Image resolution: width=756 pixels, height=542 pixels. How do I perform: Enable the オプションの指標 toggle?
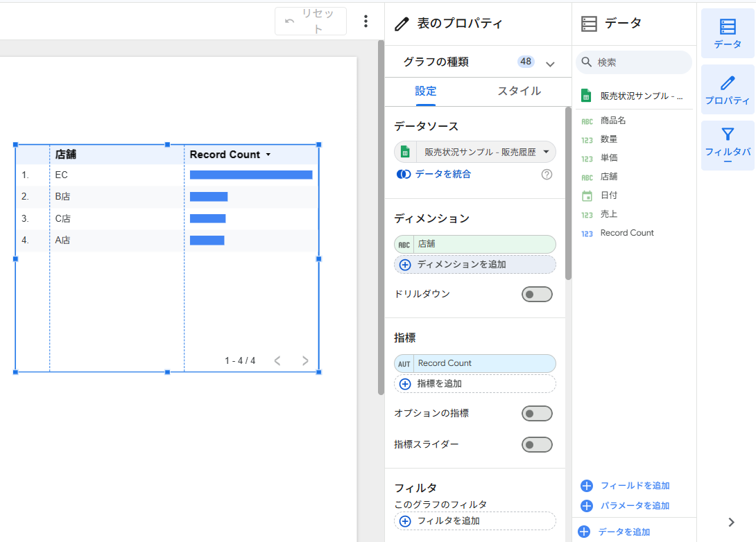coord(537,413)
